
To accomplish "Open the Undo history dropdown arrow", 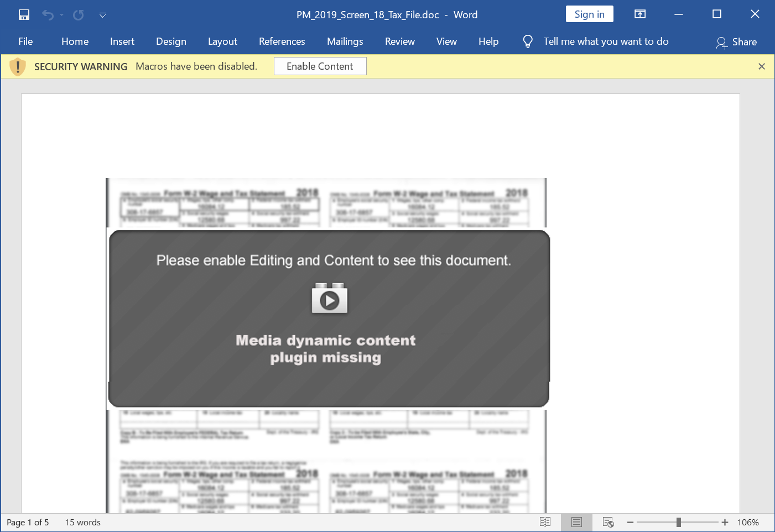I will [61, 15].
